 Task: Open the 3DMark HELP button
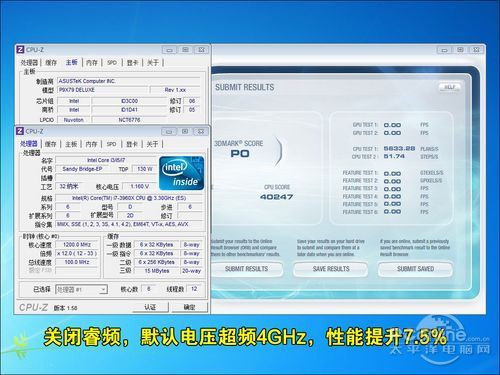pos(450,87)
